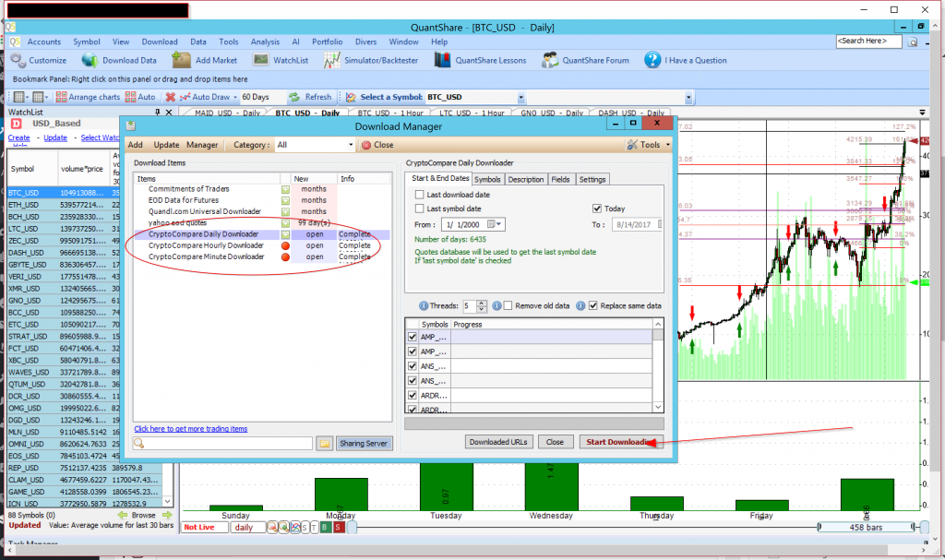Viewport: 945px width, 560px height.
Task: Click info icon before Remove old data
Action: 496,306
